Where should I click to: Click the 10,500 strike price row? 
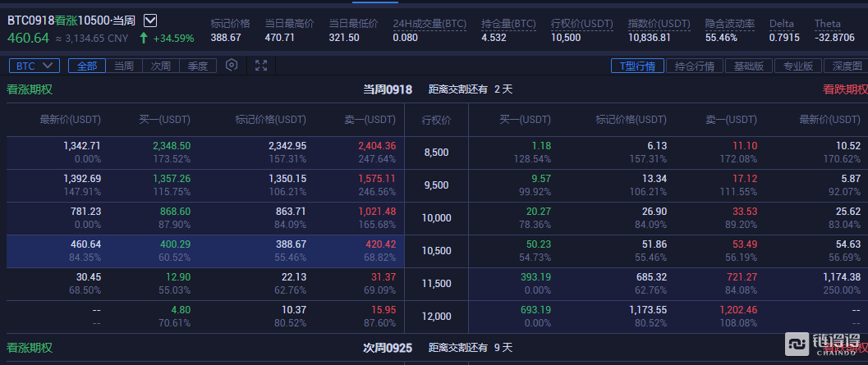[436, 251]
